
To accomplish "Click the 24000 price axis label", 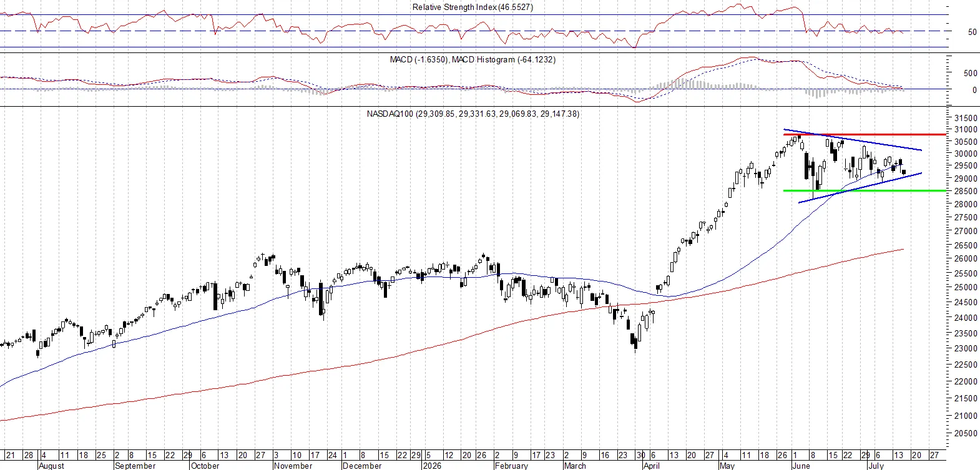I will click(966, 318).
